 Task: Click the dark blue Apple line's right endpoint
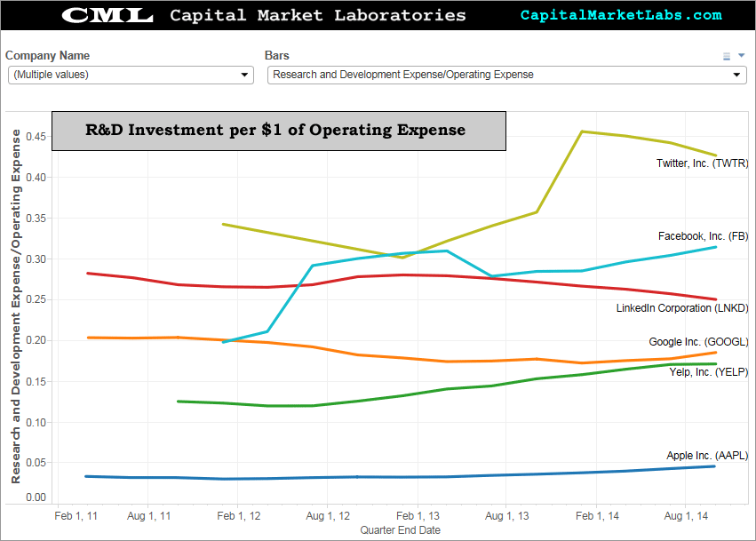click(714, 466)
